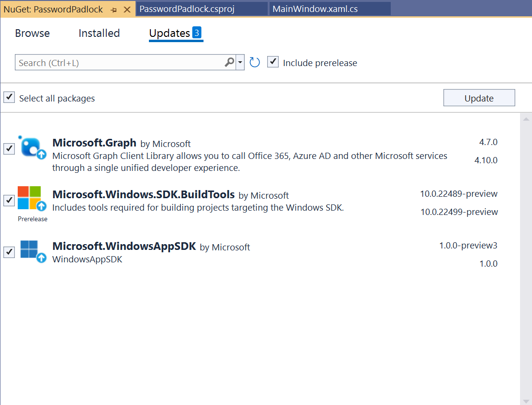Click the BuildTools description text
This screenshot has height=405, width=532.
[x=198, y=208]
